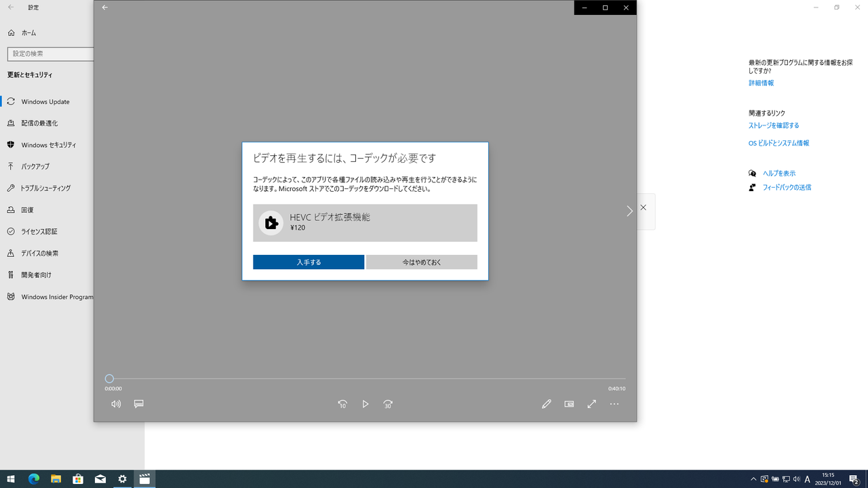The image size is (868, 488).
Task: Open the volume control in video player
Action: tap(116, 404)
